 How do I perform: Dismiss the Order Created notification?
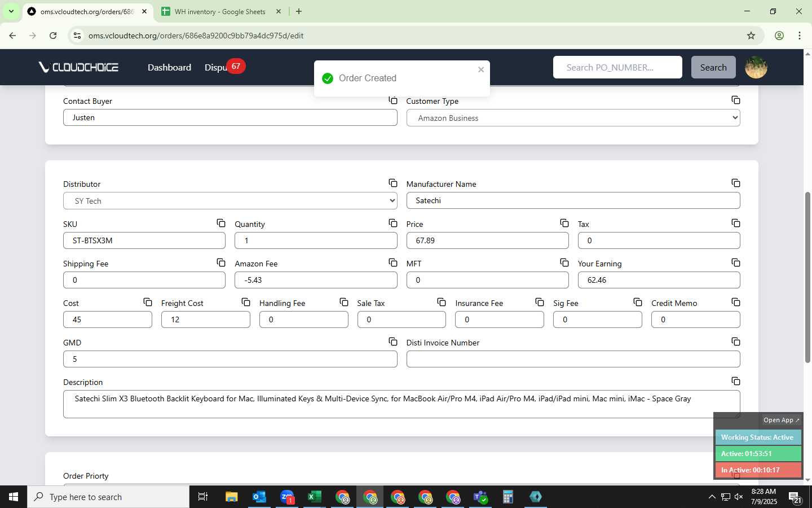pyautogui.click(x=481, y=69)
